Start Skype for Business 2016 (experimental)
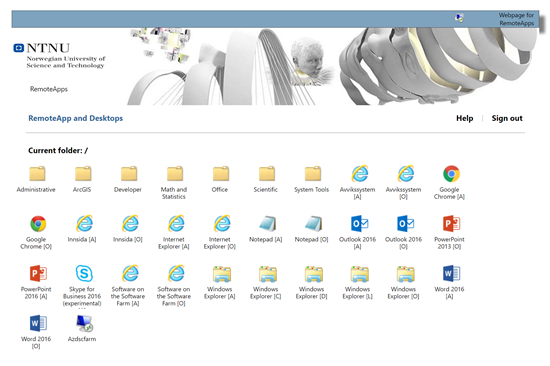The image size is (550, 366). (82, 286)
